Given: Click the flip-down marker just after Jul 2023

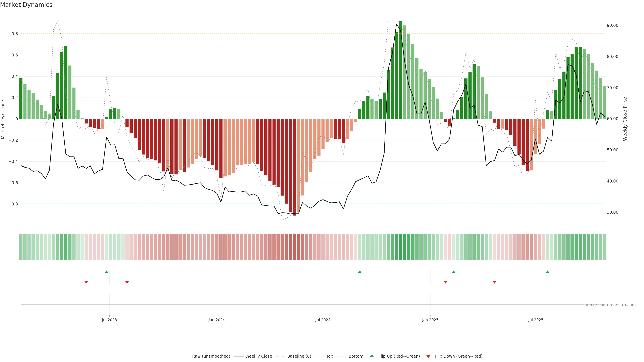Looking at the screenshot, I should point(127,282).
